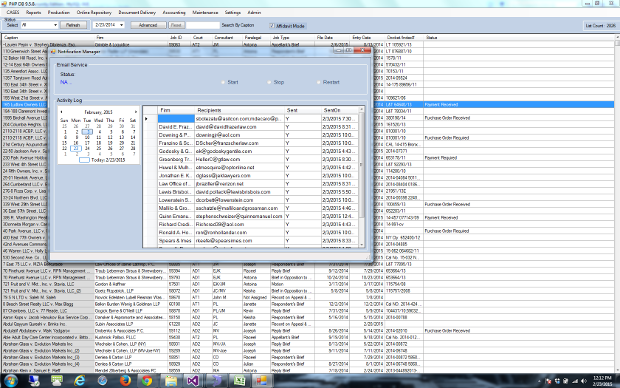Toggle the Affidavit Mode checkbox

pos(272,26)
